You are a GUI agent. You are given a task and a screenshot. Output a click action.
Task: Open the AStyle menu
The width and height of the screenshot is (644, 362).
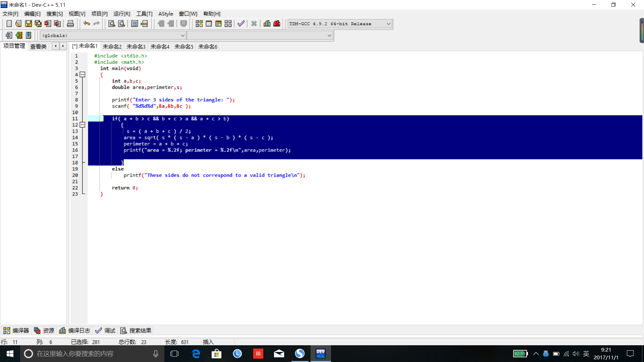click(x=166, y=14)
